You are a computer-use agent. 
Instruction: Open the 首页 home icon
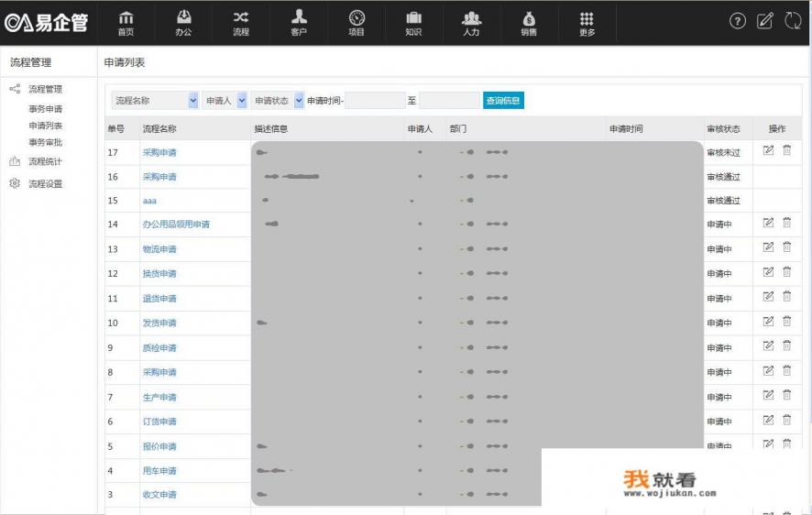click(x=126, y=23)
